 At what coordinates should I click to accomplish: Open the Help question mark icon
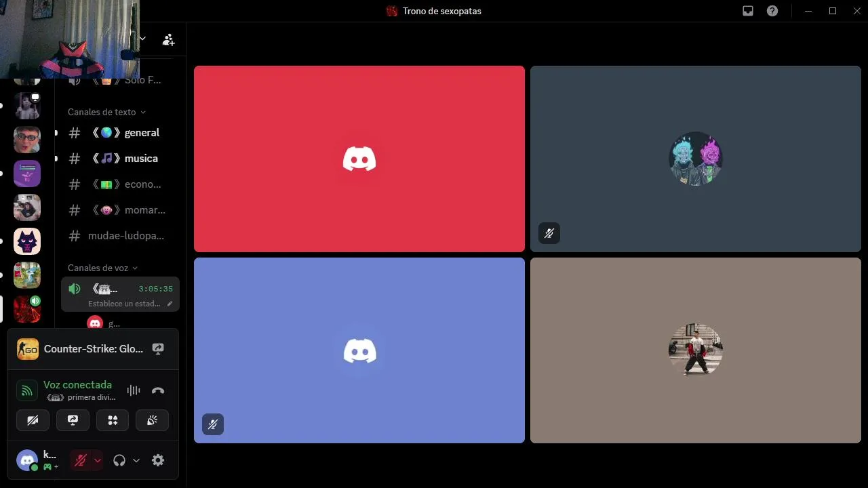[772, 11]
